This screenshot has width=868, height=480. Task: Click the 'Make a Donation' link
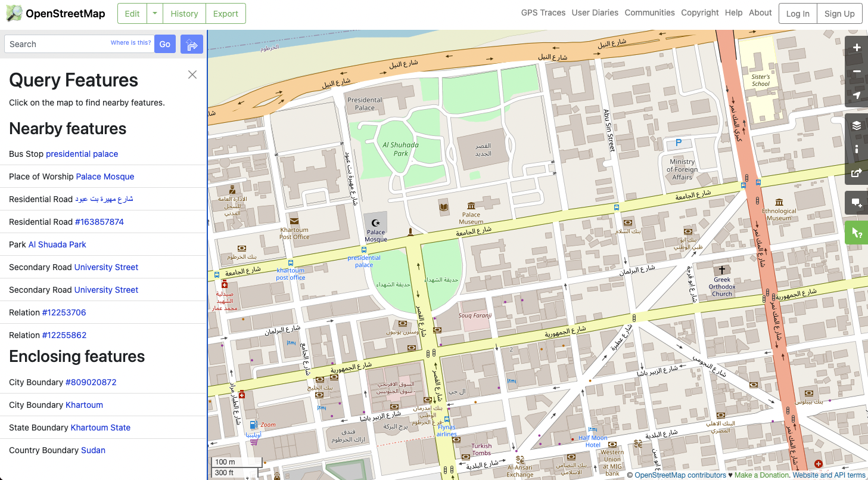(761, 475)
